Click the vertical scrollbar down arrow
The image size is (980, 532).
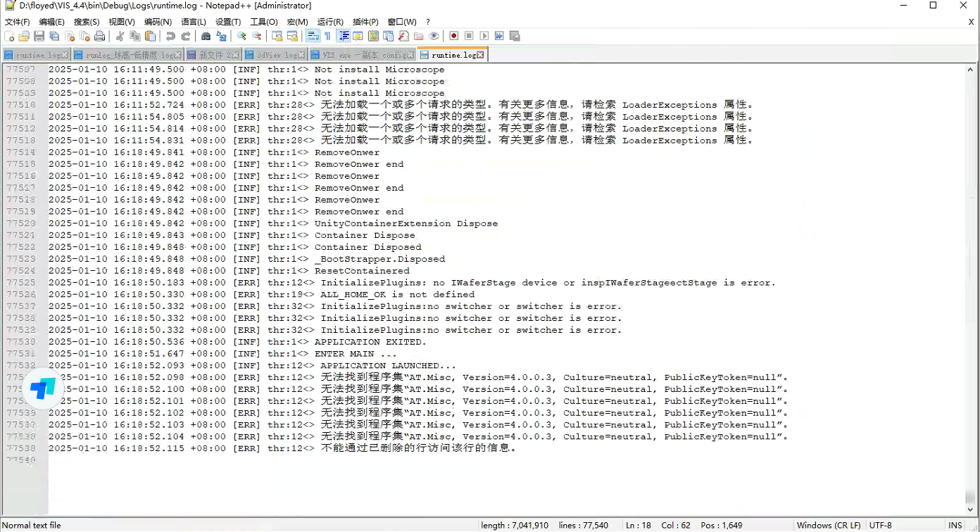970,510
